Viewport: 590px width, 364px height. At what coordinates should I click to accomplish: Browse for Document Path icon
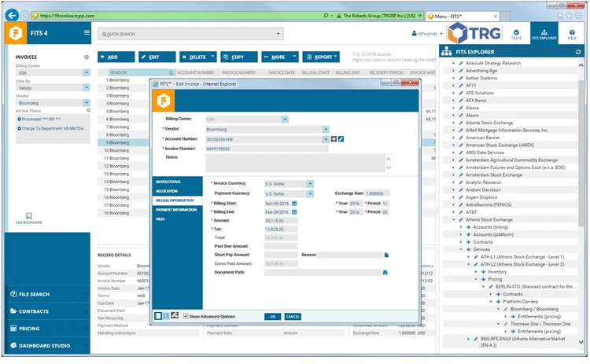[385, 273]
